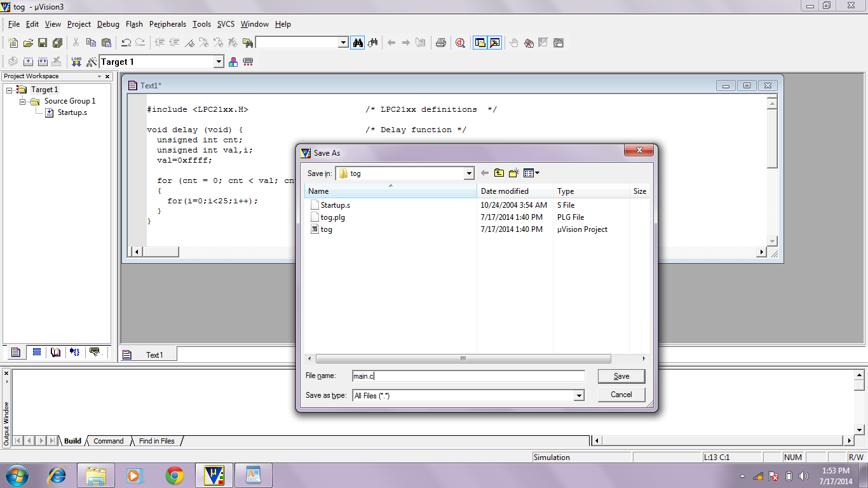Open the find text combo box dropdown

tap(343, 43)
